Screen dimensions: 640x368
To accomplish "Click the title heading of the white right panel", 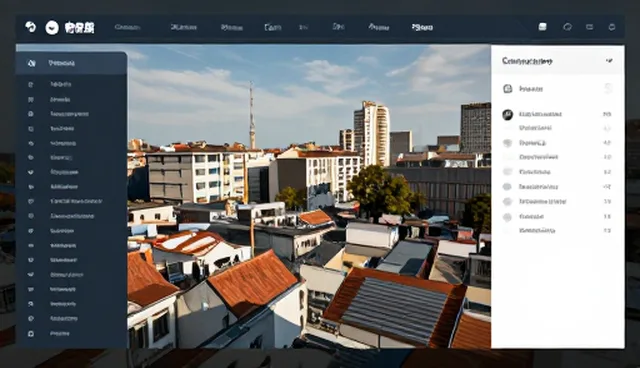I will click(527, 61).
